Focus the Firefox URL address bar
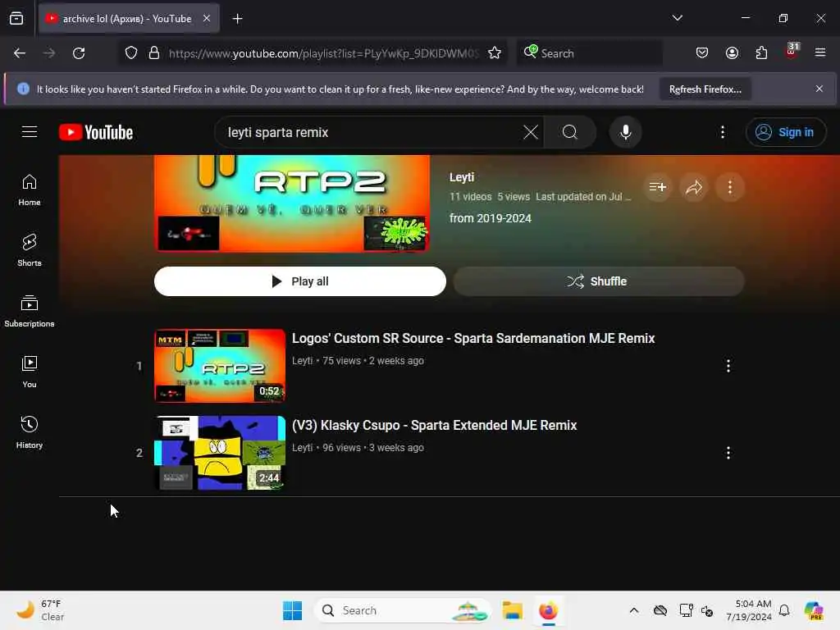This screenshot has width=840, height=630. pyautogui.click(x=323, y=53)
